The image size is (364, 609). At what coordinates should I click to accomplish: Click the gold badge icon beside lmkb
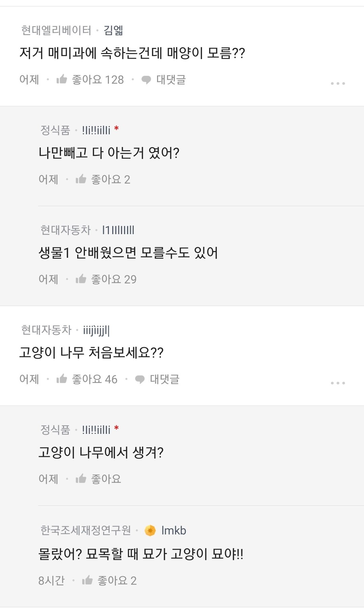coord(150,531)
